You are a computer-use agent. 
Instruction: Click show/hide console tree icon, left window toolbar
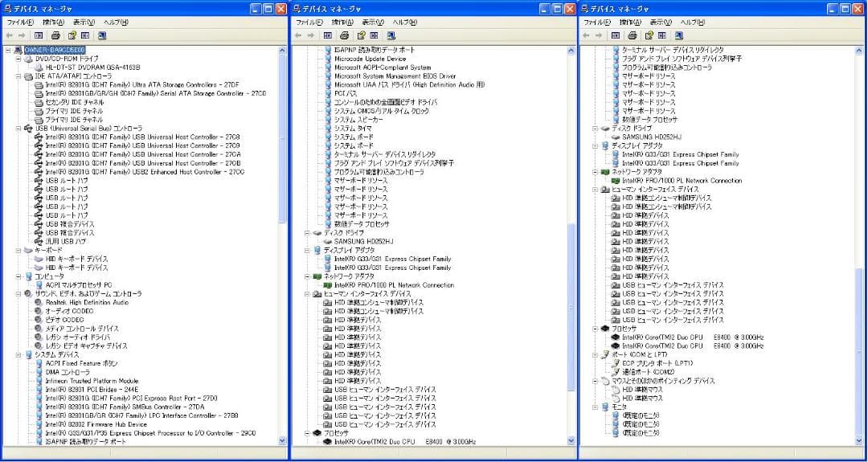[x=38, y=35]
